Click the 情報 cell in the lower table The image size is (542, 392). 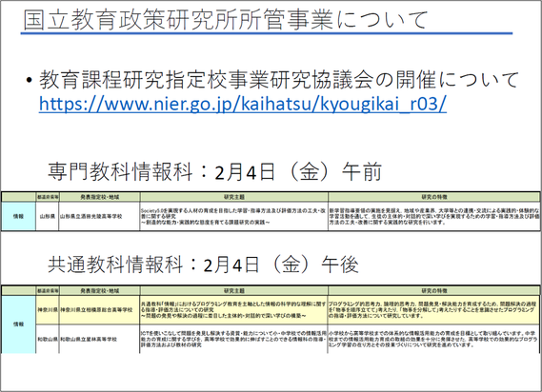pos(18,324)
